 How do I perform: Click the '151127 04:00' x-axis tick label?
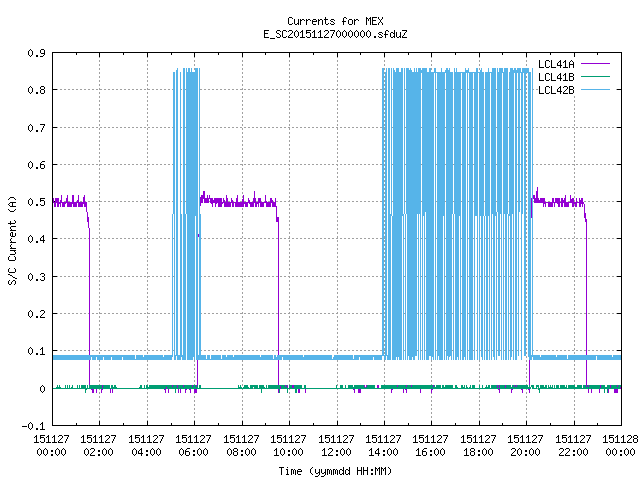[146, 445]
